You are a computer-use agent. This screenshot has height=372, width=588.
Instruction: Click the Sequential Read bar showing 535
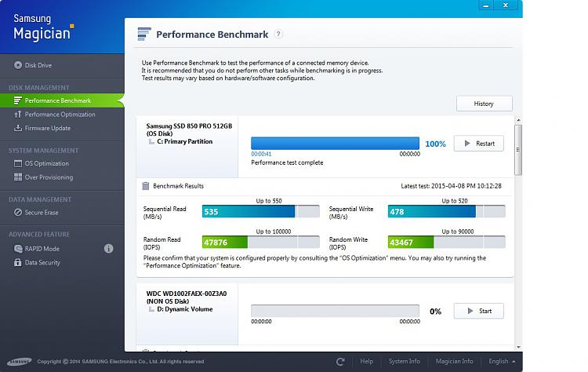click(x=260, y=212)
